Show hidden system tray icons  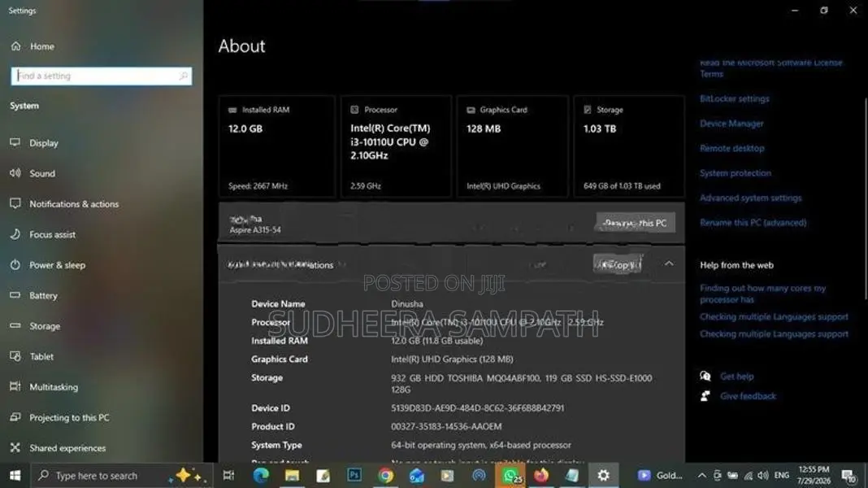701,475
